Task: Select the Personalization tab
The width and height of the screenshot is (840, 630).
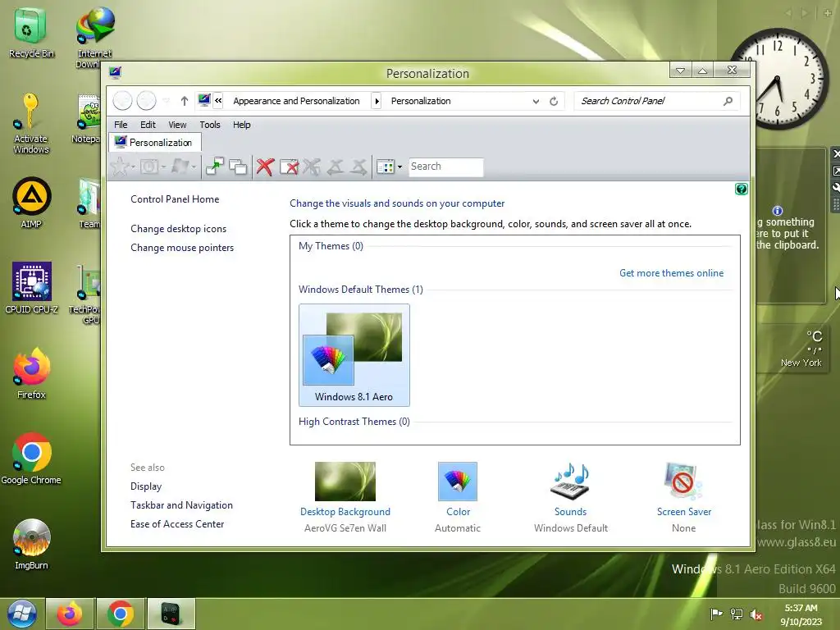Action: [155, 143]
